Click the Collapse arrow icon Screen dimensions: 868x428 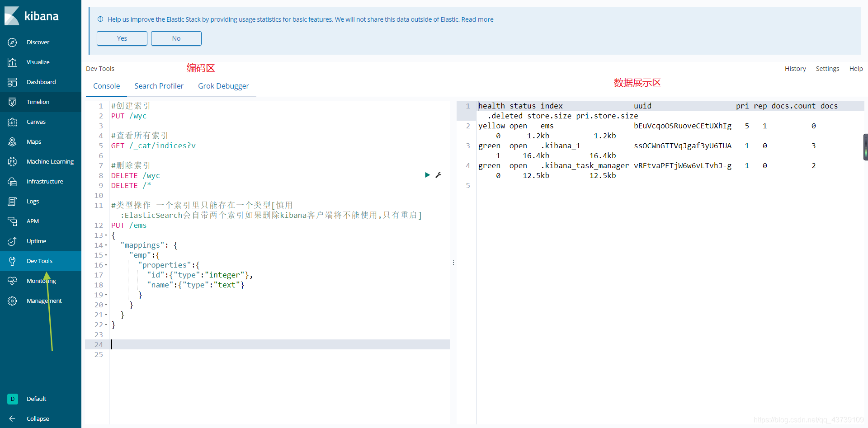12,419
